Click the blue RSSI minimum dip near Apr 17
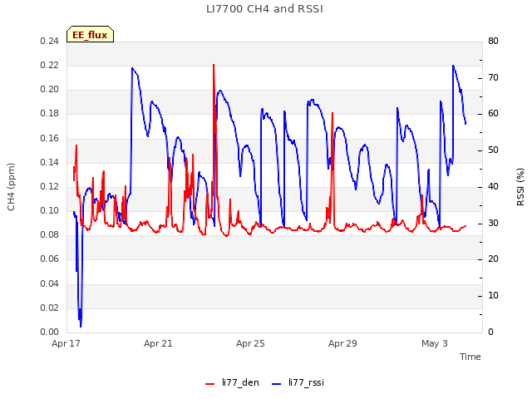 pyautogui.click(x=81, y=326)
